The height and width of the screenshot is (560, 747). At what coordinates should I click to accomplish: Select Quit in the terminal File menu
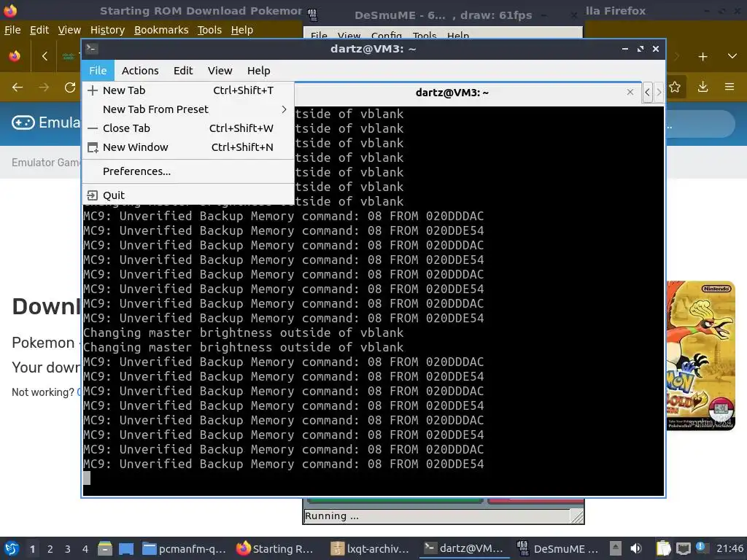click(188, 195)
